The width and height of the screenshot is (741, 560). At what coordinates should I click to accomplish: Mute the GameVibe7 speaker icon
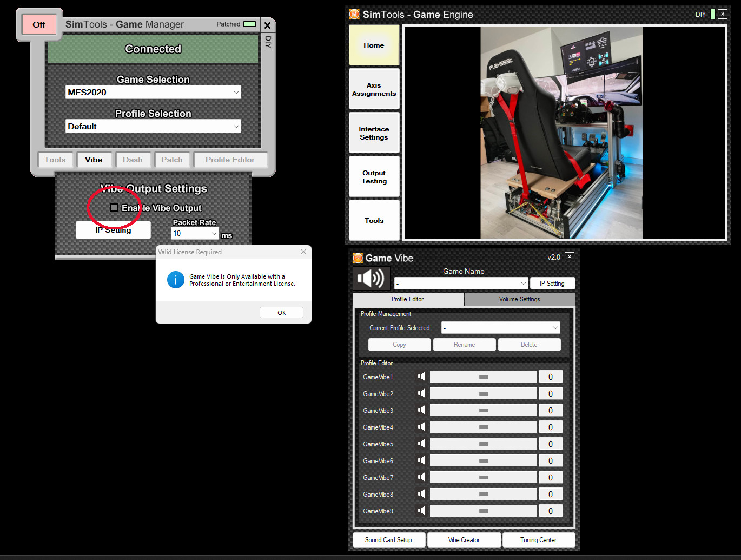(421, 477)
